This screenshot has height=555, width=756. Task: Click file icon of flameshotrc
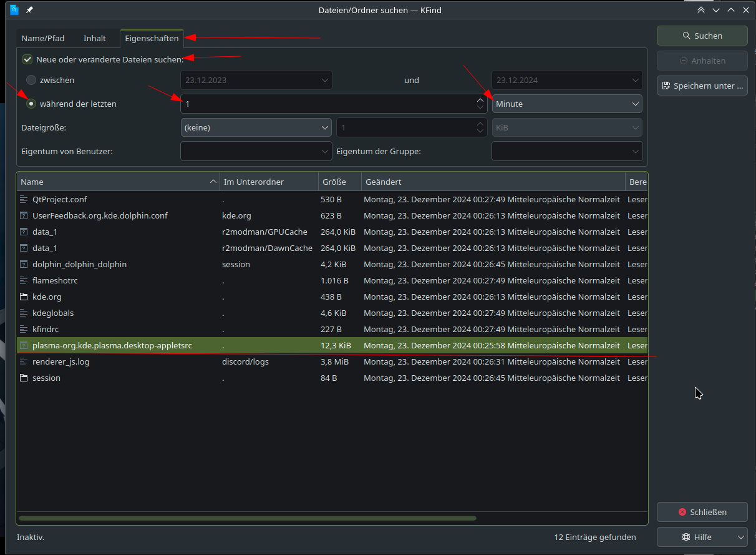pos(24,280)
